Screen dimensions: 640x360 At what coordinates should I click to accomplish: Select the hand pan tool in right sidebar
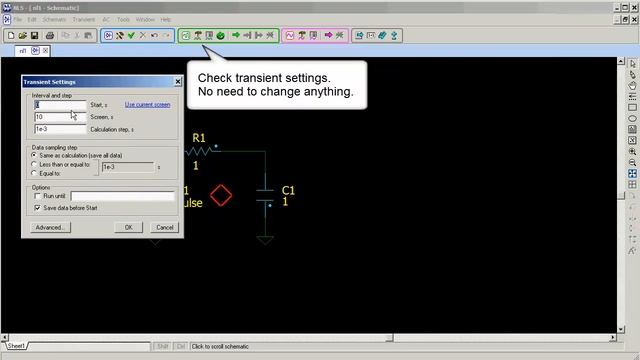[632, 86]
